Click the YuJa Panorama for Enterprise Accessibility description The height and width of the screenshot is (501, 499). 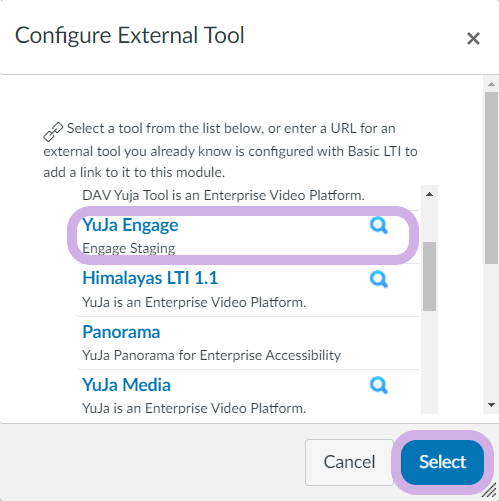212,355
